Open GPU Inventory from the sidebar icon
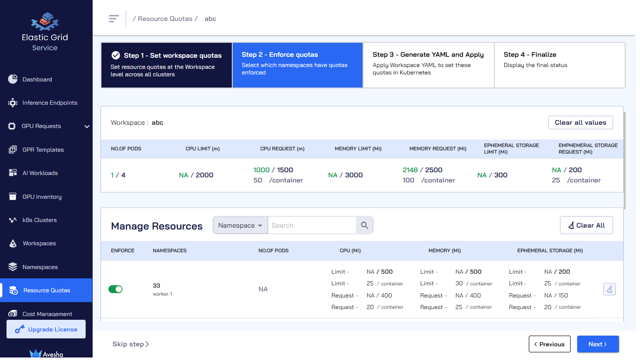Viewport: 640px width, 364px height. pyautogui.click(x=13, y=197)
